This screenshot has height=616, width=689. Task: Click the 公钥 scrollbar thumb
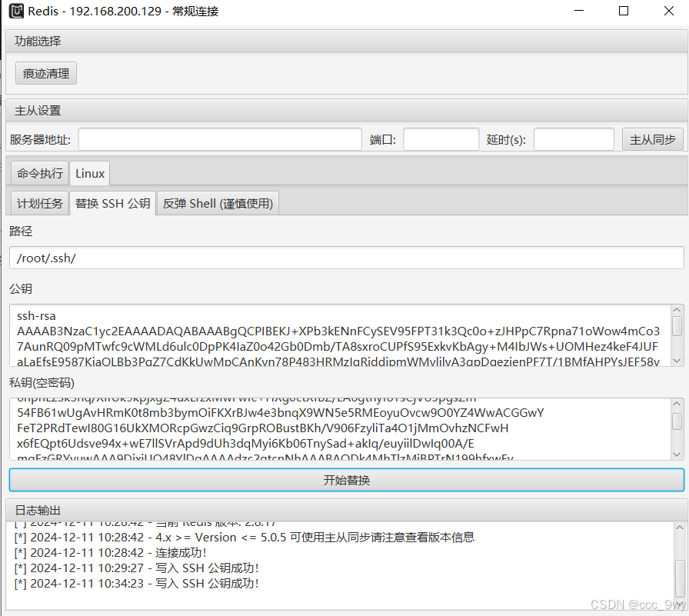pyautogui.click(x=677, y=326)
